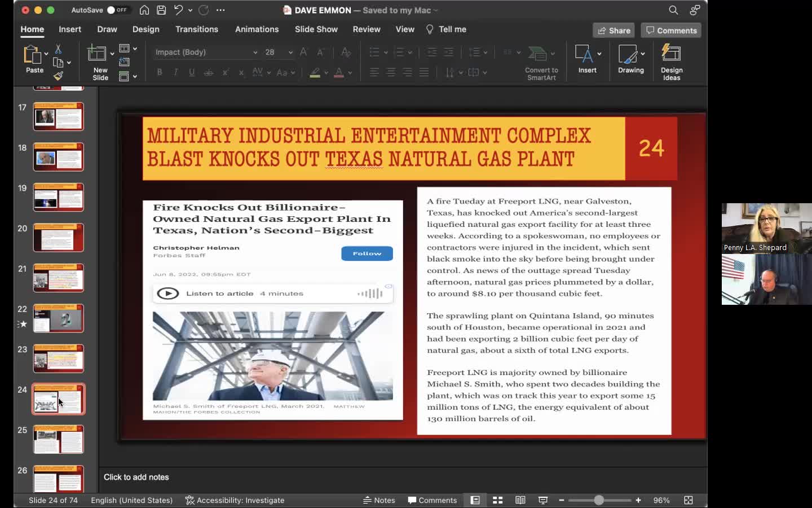Image resolution: width=812 pixels, height=508 pixels.
Task: Click Tell me search box
Action: (446, 29)
